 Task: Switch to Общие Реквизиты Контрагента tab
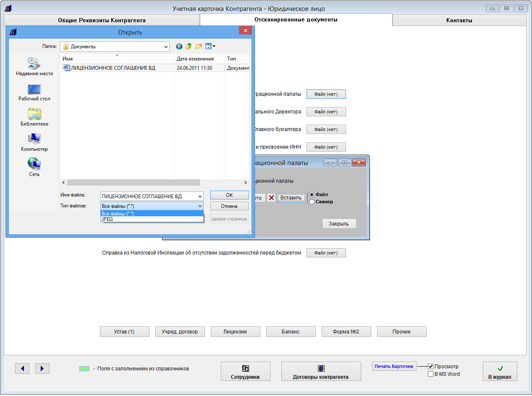(102, 20)
